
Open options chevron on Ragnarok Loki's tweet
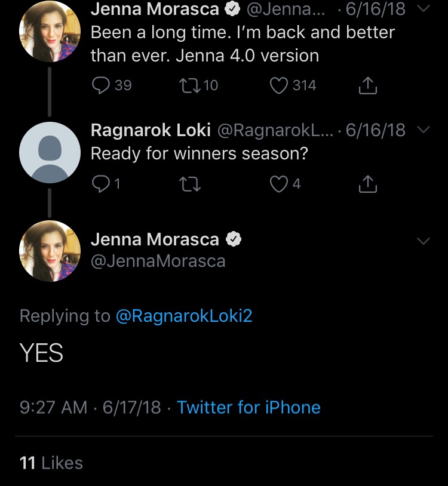tap(424, 129)
